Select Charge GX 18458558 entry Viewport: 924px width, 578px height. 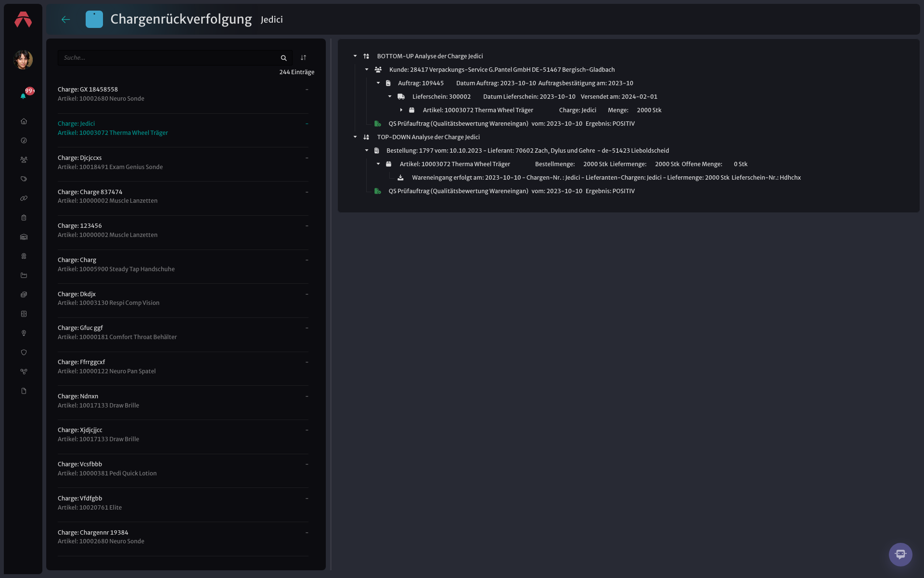coord(183,94)
